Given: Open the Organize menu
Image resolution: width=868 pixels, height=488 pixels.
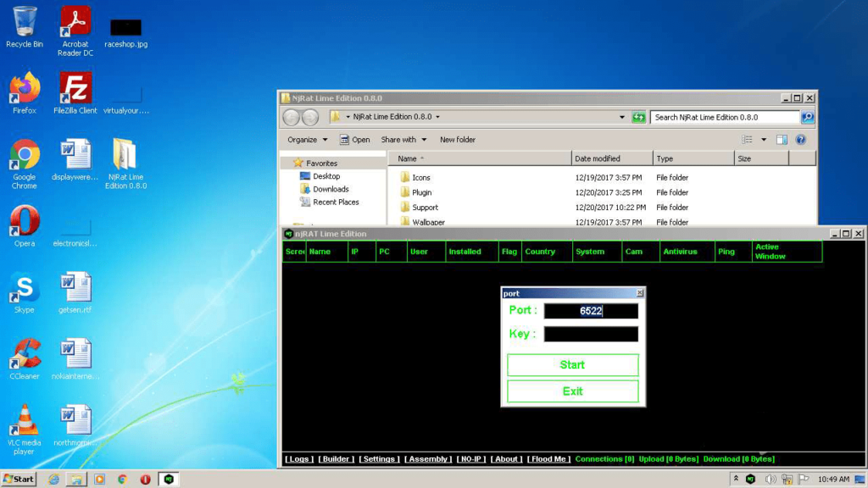Looking at the screenshot, I should [x=307, y=140].
